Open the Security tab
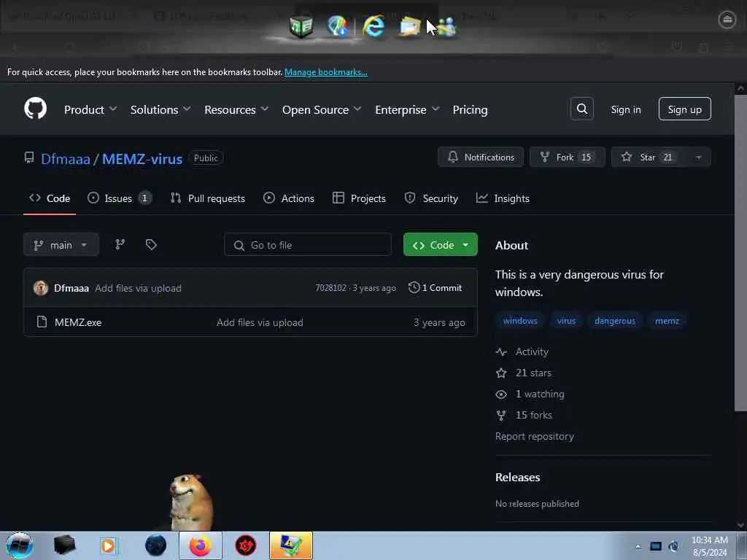 (x=431, y=198)
